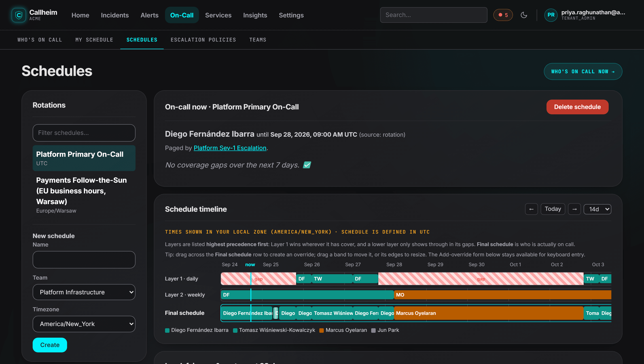Go to previous timeline period arrow
The height and width of the screenshot is (364, 644).
531,209
